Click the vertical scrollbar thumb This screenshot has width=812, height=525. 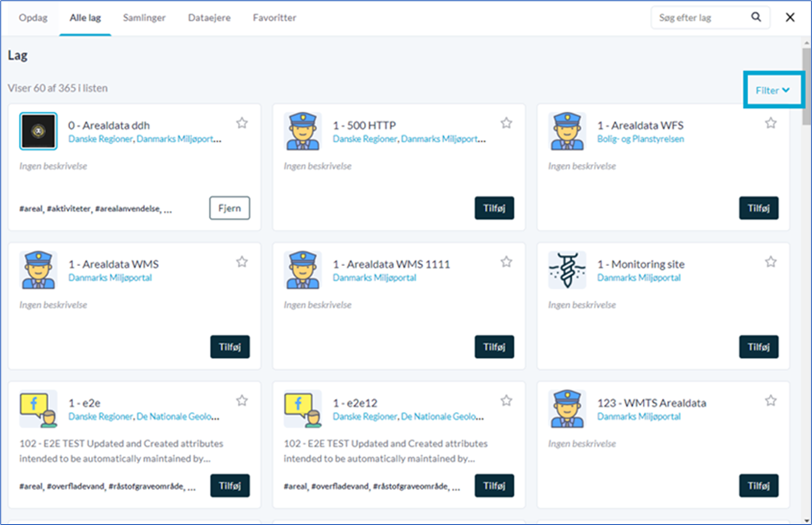tap(806, 86)
